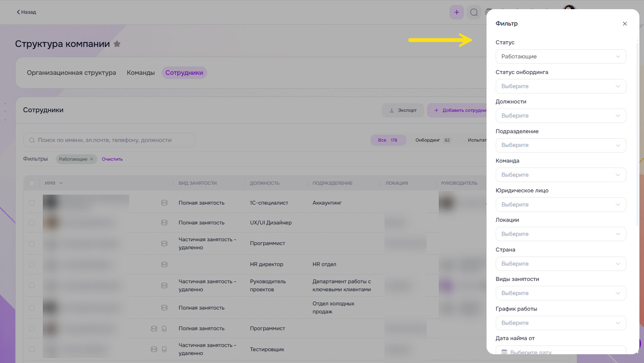Click the Очистить filters link
This screenshot has width=644, height=363.
coord(112,159)
